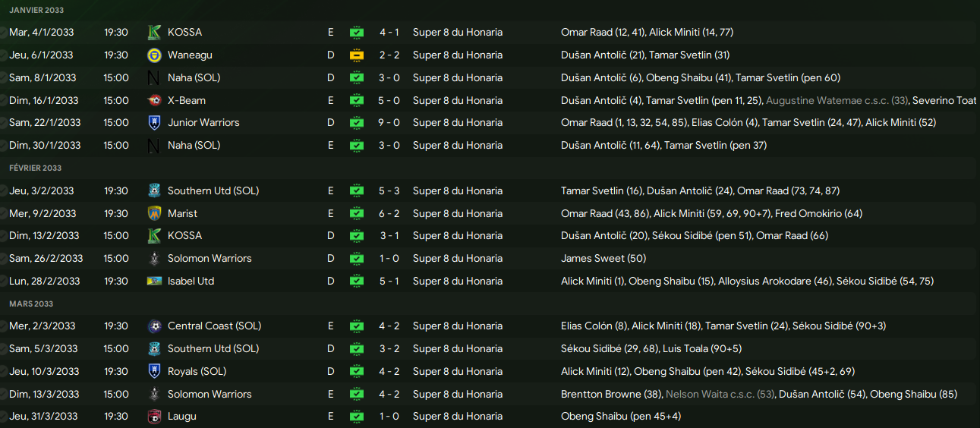Click the yellow draw icon for Waneagu match
This screenshot has height=428, width=980.
pos(356,55)
